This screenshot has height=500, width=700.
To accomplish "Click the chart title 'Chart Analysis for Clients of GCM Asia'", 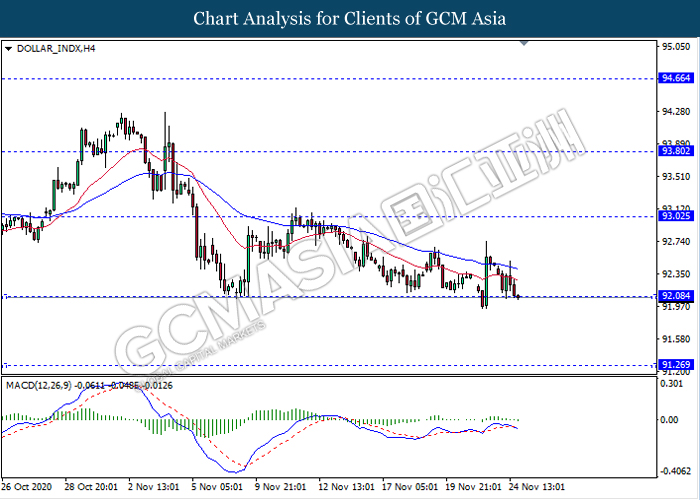I will [350, 18].
